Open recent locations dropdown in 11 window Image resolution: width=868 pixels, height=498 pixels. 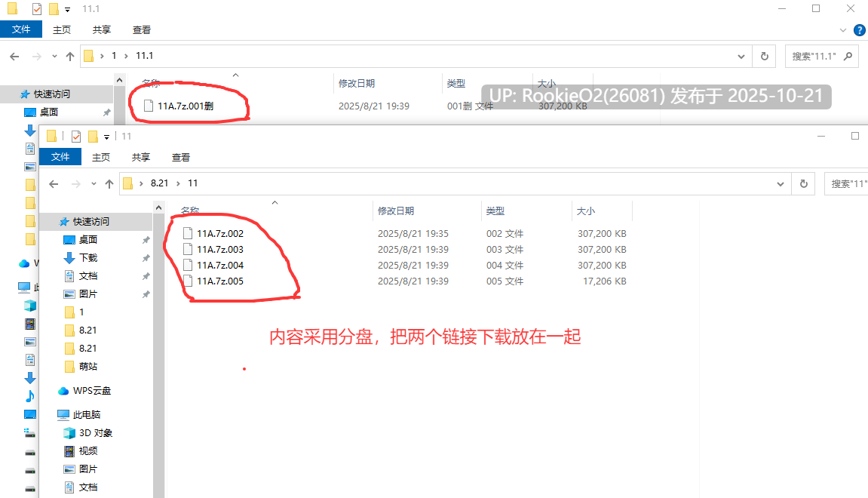pyautogui.click(x=94, y=184)
